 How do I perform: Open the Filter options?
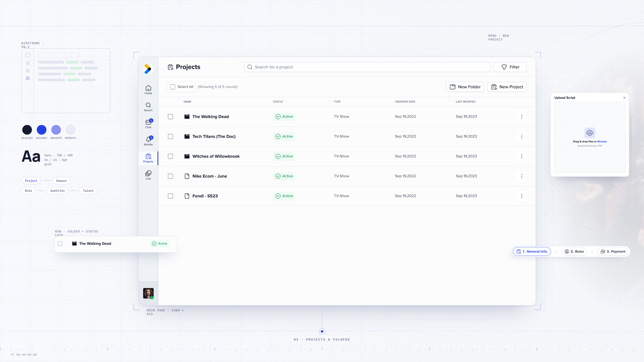click(x=510, y=67)
